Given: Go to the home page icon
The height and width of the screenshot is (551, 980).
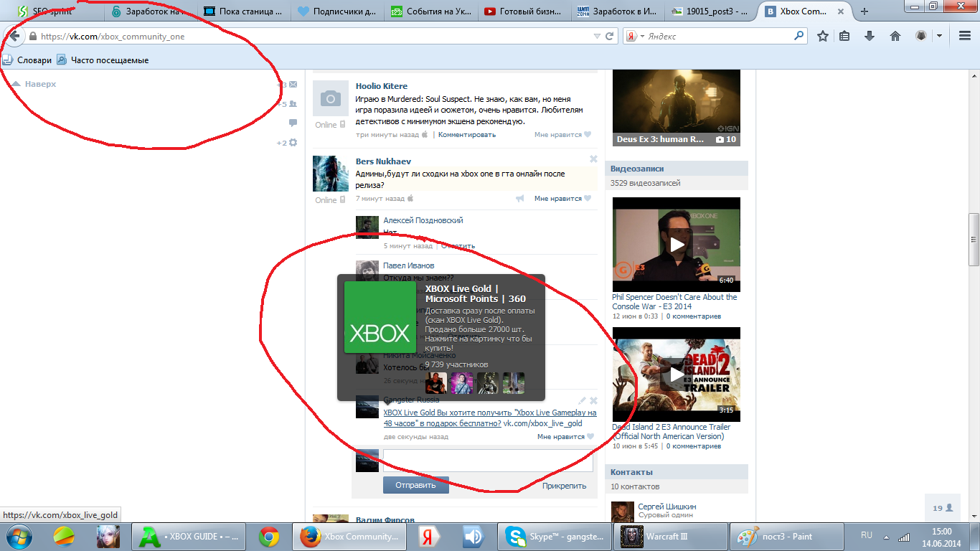Looking at the screenshot, I should point(895,36).
